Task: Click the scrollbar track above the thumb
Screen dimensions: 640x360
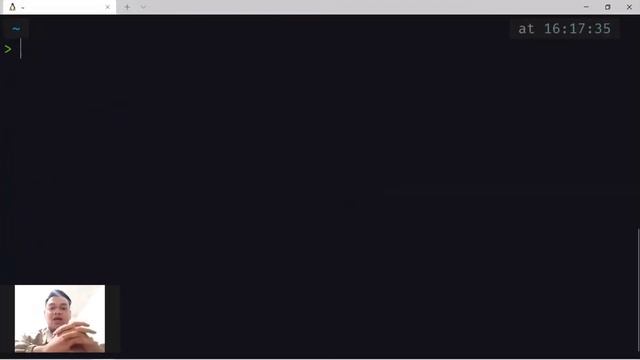Action: pyautogui.click(x=638, y=121)
